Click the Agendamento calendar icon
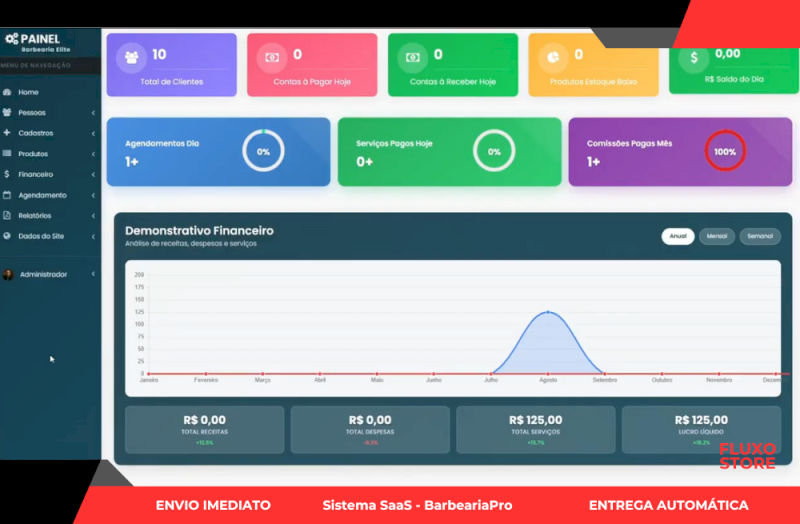This screenshot has width=800, height=524. click(8, 195)
